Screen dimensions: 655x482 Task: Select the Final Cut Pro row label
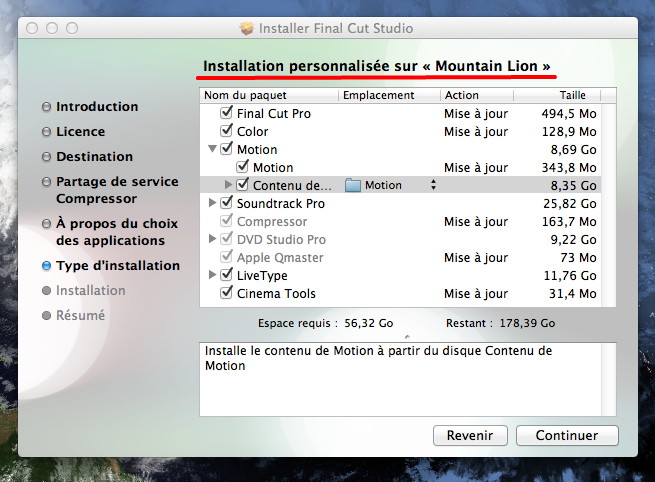(x=274, y=114)
